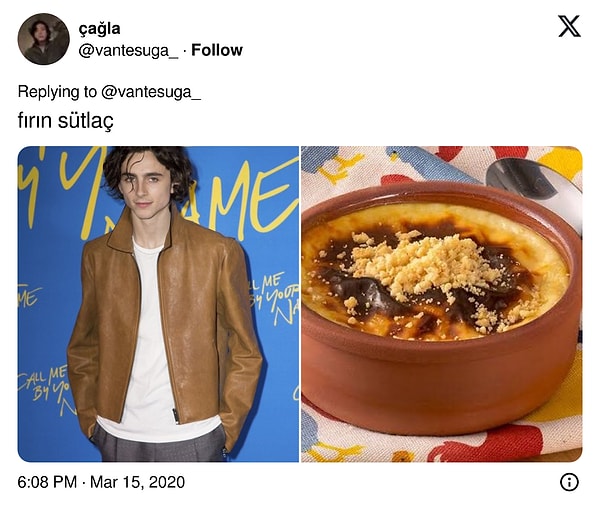This screenshot has width=600, height=512.
Task: Click the Follow link beside the handle
Action: click(217, 50)
